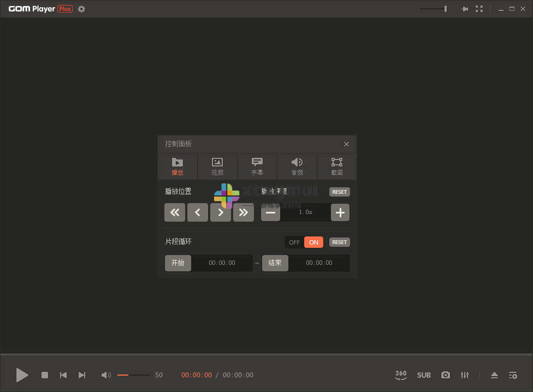Viewport: 533px width, 392px height.
Task: Open the 截图 screenshot panel
Action: click(337, 167)
